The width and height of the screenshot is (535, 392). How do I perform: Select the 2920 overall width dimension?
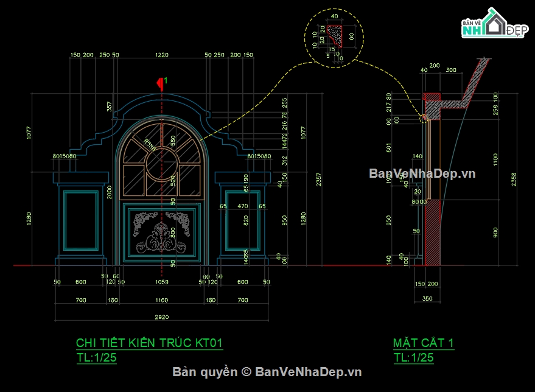161,317
